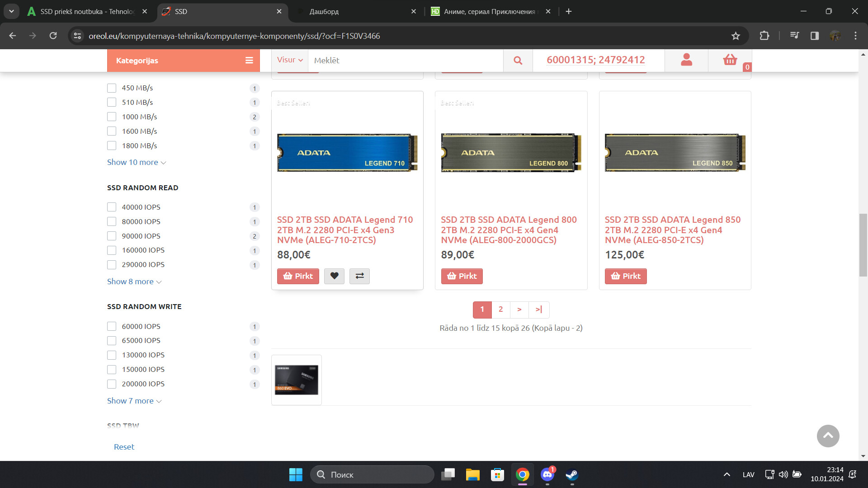Tick the 130000 IOPS random write checkbox
Viewport: 868px width, 488px height.
[x=112, y=355]
